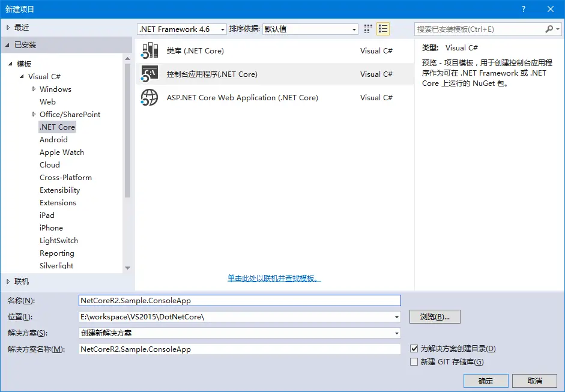Expand the 联机 section

[x=8, y=282]
